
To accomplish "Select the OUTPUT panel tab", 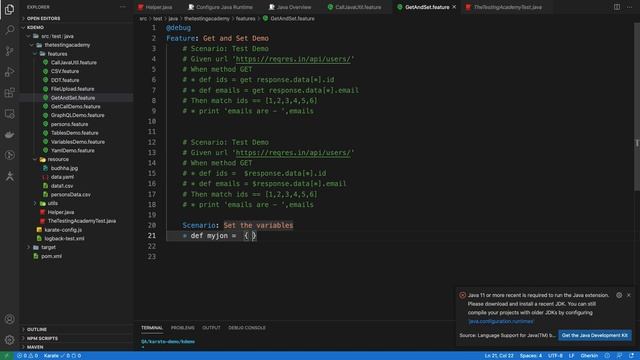I will (211, 328).
